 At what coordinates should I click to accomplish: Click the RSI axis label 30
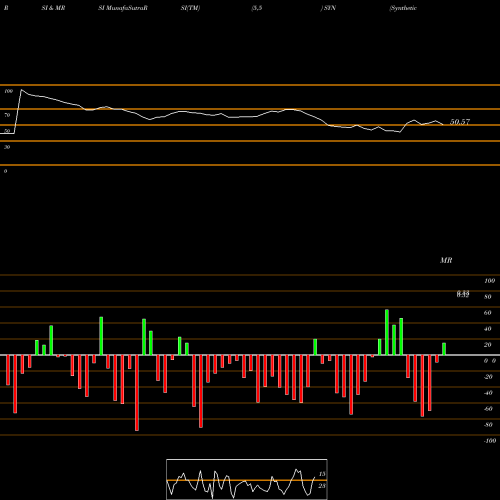(x=7, y=147)
